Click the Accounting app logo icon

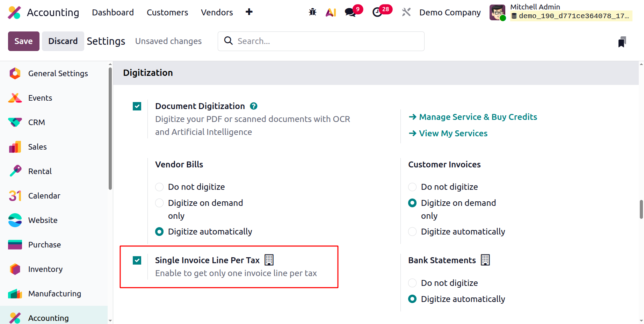pos(14,13)
